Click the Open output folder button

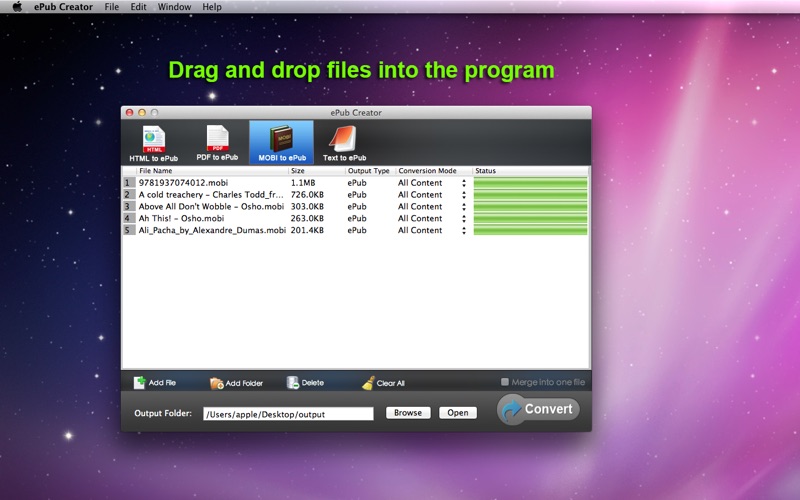pyautogui.click(x=458, y=413)
